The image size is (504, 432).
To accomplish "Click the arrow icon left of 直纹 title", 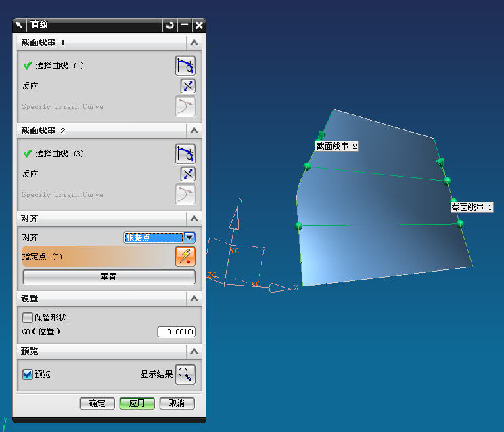I will pos(20,25).
